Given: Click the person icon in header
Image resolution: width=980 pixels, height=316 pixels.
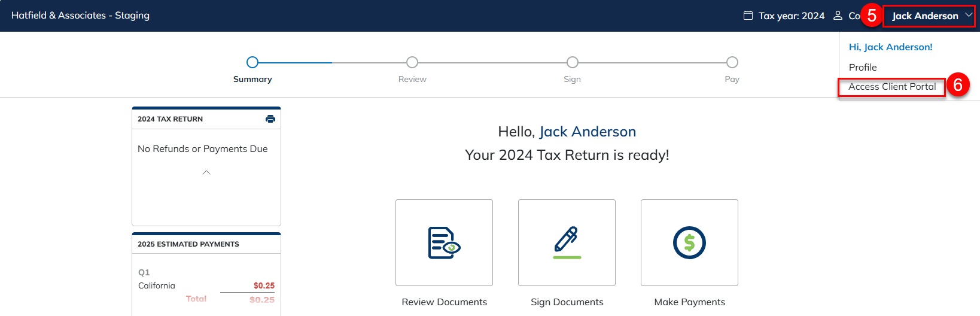Looking at the screenshot, I should click(838, 16).
